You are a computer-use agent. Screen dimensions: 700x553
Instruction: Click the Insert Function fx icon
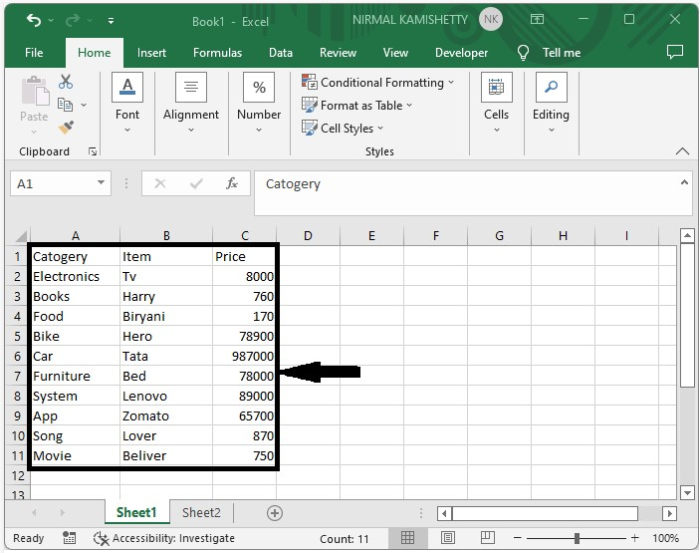click(232, 183)
